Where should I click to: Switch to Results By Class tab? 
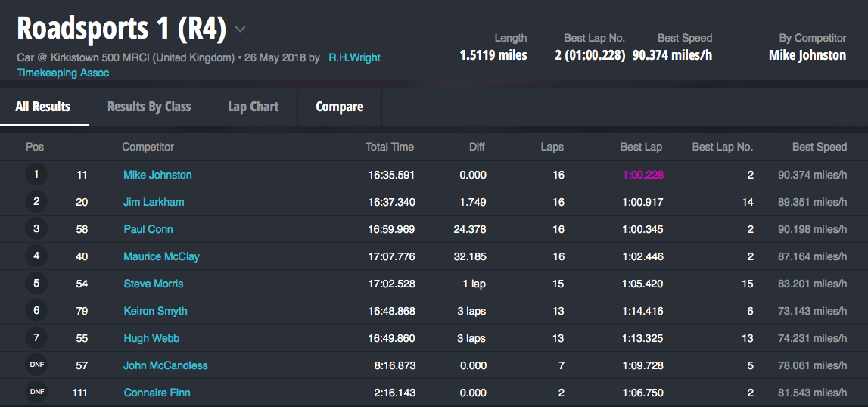149,107
